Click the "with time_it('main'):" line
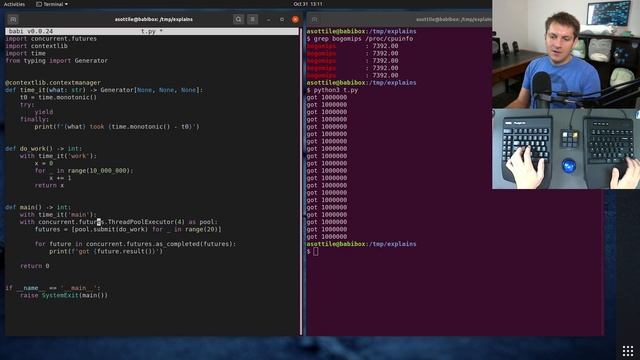This screenshot has width=640, height=360. coord(58,215)
